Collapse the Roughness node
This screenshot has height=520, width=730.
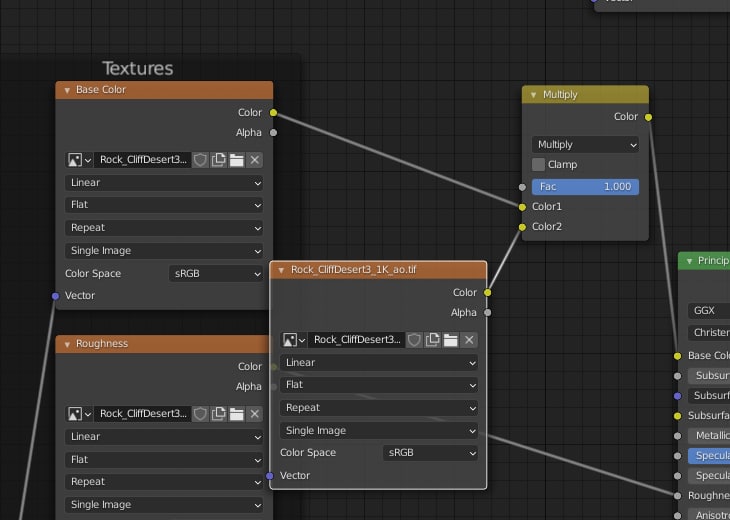coord(67,344)
